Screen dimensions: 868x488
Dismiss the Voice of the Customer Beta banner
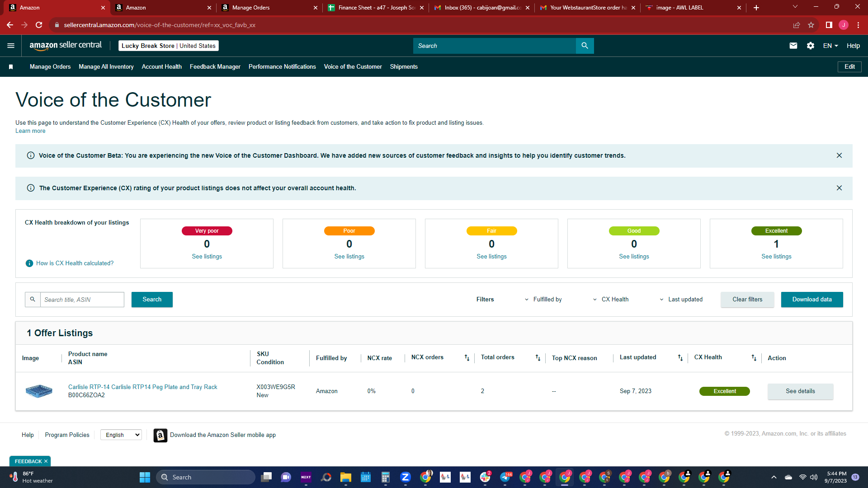(x=839, y=155)
